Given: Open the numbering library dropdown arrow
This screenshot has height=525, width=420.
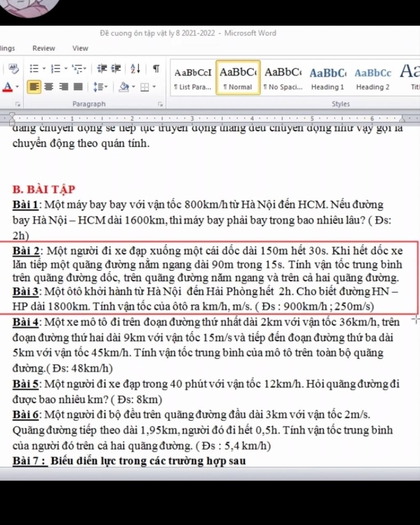Looking at the screenshot, I should pos(66,68).
